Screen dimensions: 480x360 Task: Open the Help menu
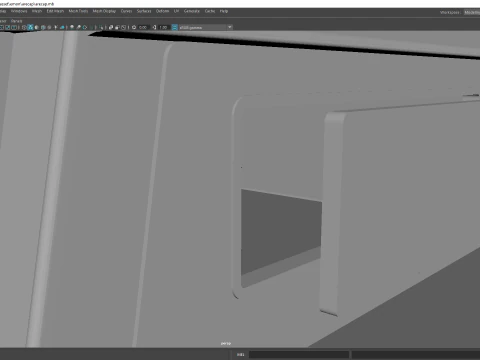click(224, 11)
